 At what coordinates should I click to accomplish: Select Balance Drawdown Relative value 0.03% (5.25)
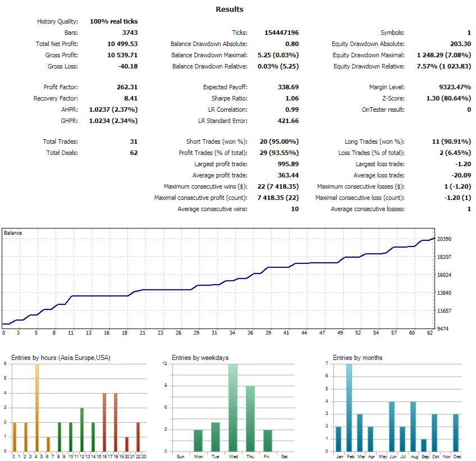pyautogui.click(x=278, y=66)
